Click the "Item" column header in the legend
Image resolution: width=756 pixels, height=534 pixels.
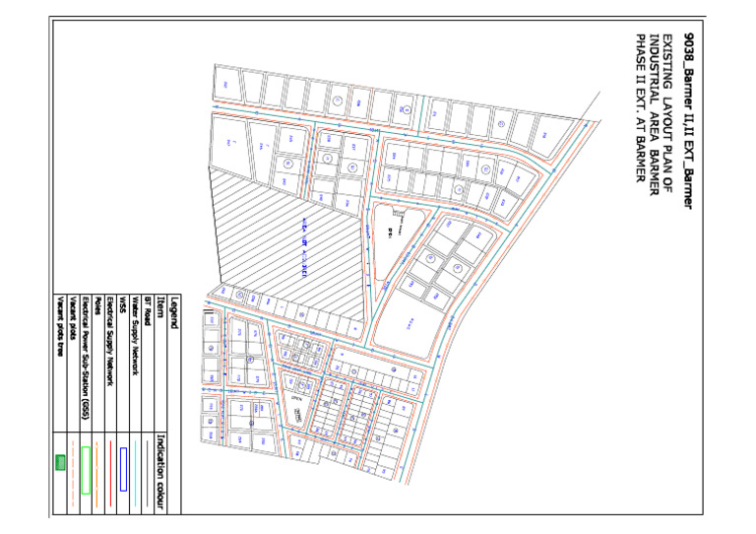coord(161,306)
